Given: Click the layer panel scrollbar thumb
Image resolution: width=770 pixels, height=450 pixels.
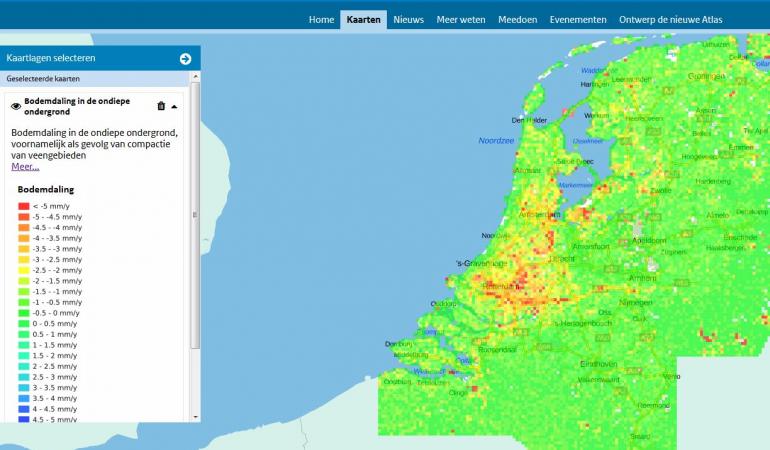Looking at the screenshot, I should click(195, 215).
